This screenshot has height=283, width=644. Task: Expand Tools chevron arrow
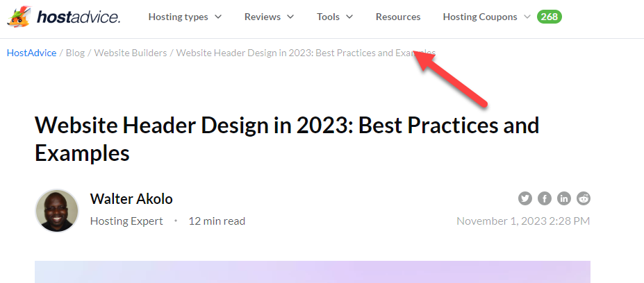point(349,17)
